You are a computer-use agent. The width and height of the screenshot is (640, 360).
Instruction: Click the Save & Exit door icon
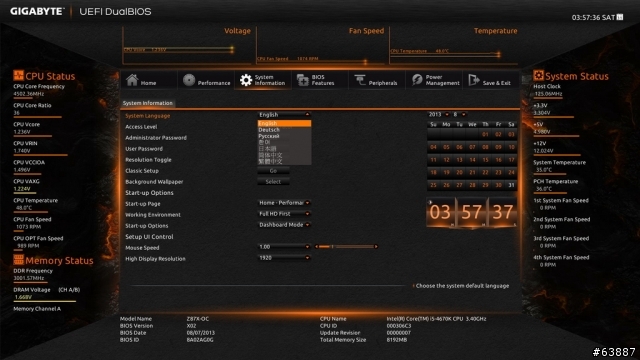click(x=473, y=80)
